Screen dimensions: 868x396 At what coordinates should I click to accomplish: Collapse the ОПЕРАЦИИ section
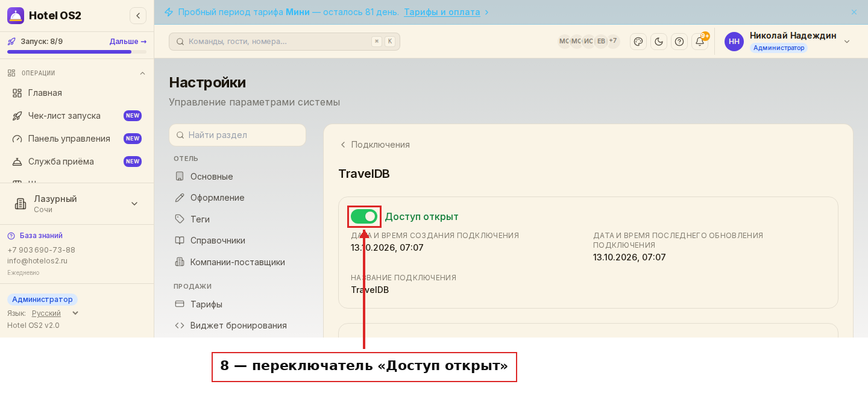click(x=143, y=73)
